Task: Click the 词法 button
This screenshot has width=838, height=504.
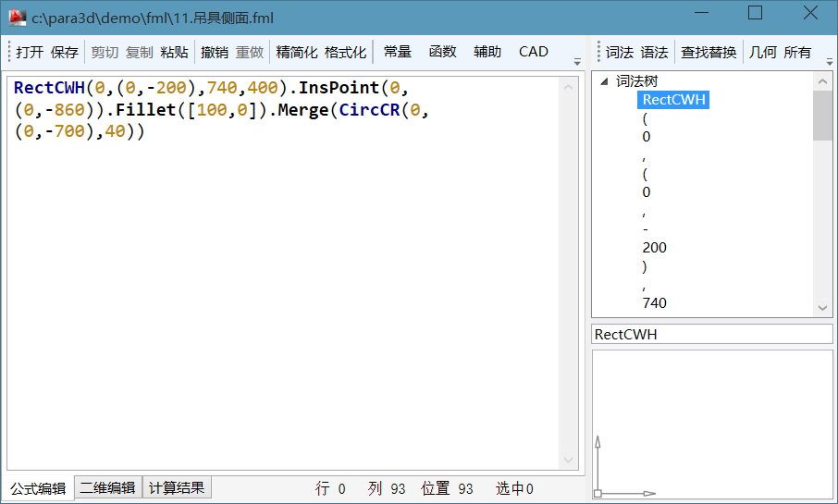Action: [x=620, y=52]
